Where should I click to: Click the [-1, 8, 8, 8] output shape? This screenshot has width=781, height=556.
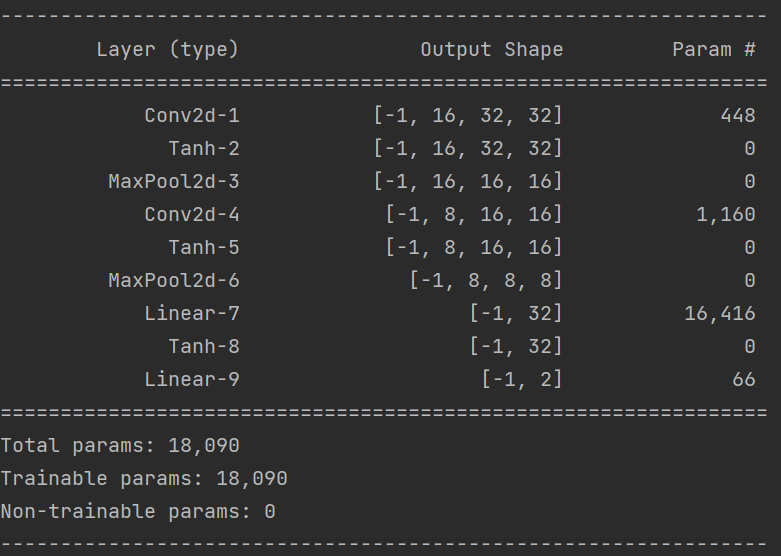[x=486, y=280]
